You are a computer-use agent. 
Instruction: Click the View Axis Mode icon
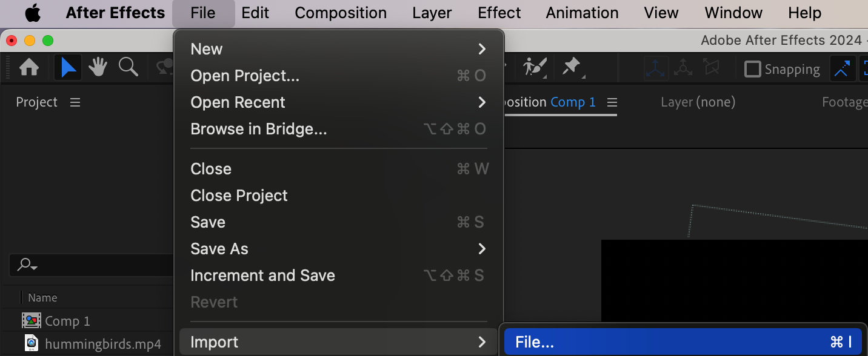pos(710,68)
